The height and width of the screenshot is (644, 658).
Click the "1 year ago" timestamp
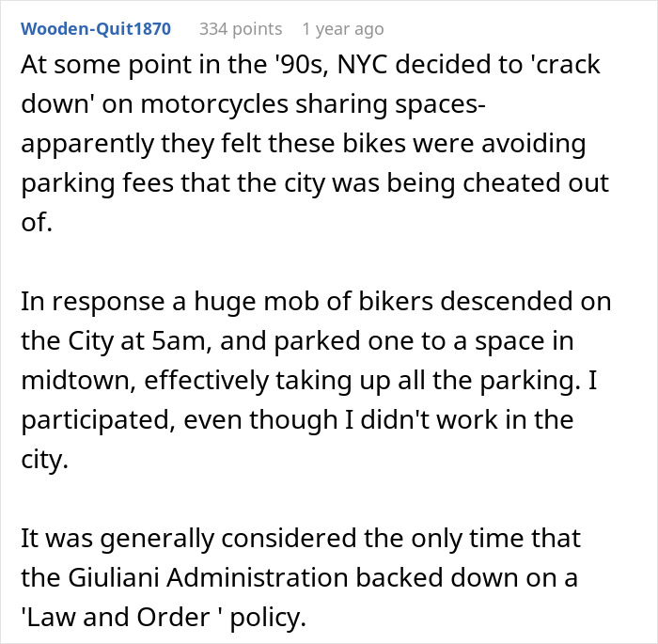[344, 29]
